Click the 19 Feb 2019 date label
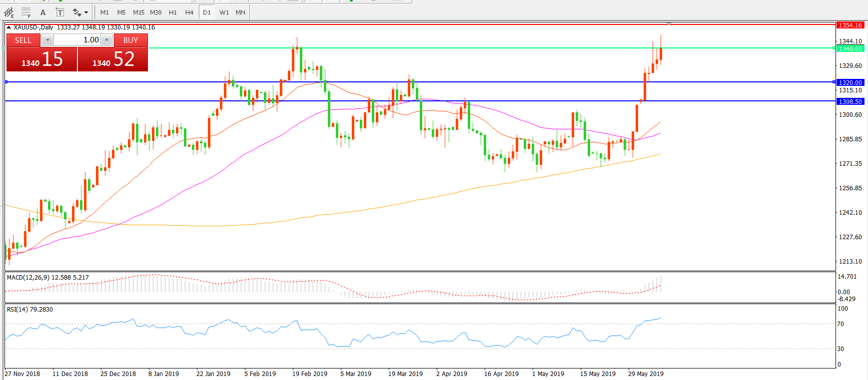The width and height of the screenshot is (868, 380). click(310, 374)
